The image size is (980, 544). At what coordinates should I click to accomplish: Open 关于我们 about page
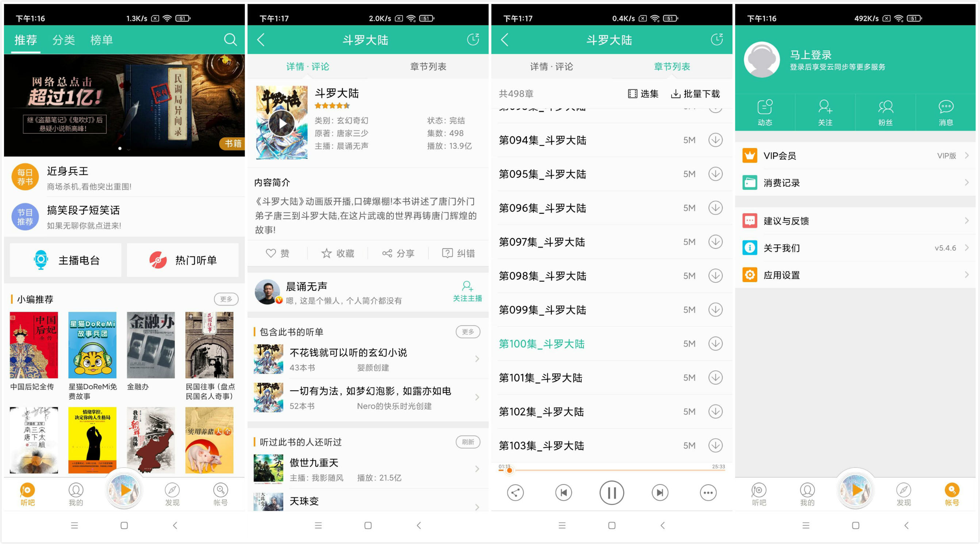click(x=855, y=248)
